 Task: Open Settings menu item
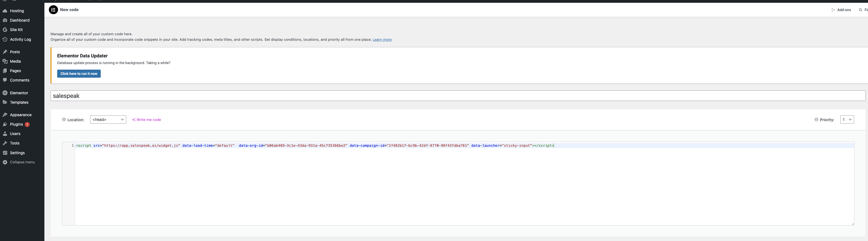[x=22, y=153]
